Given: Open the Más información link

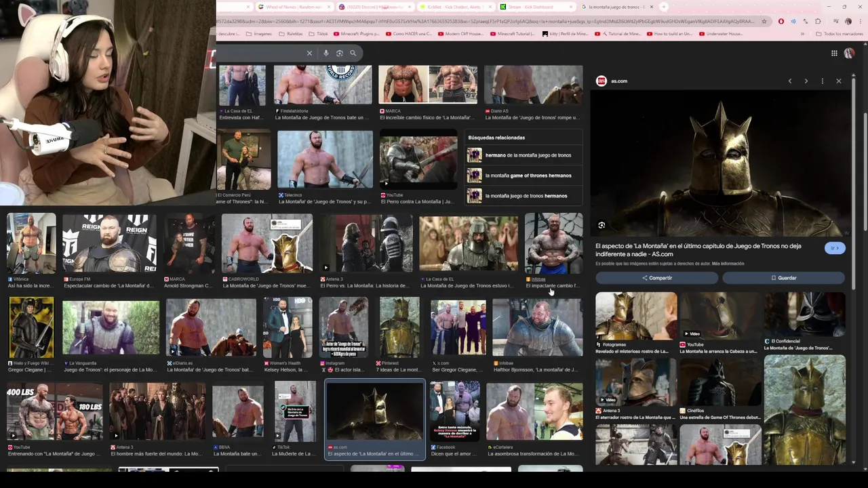Looking at the screenshot, I should point(728,264).
